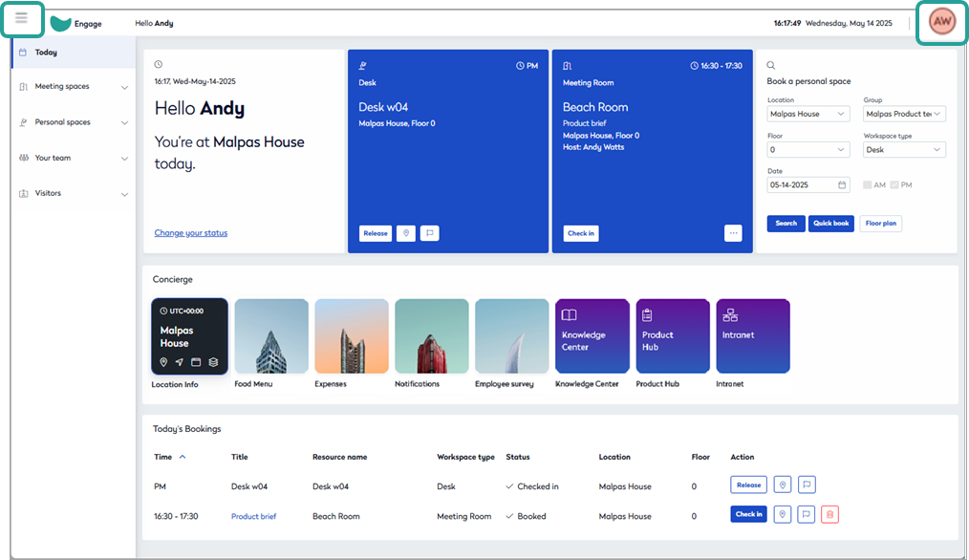Viewport: 969px width, 560px height.
Task: Open the hamburger navigation menu
Action: point(22,19)
